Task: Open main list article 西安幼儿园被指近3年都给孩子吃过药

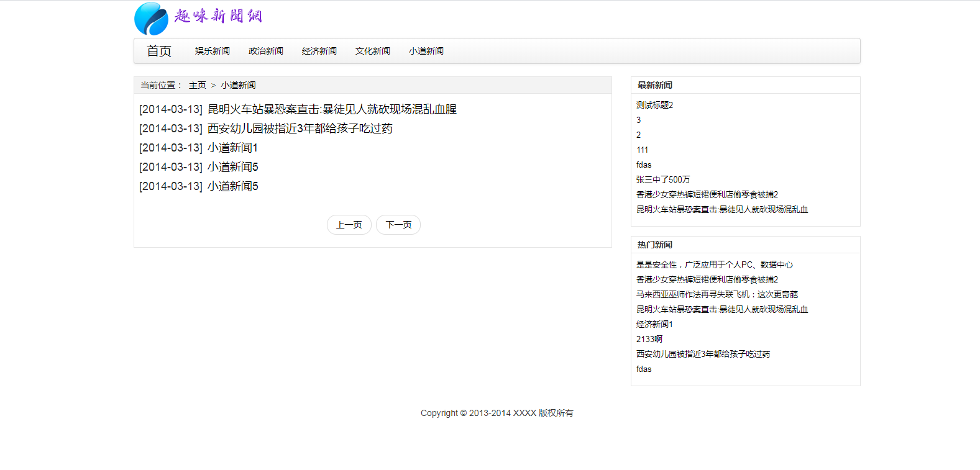Action: tap(300, 129)
